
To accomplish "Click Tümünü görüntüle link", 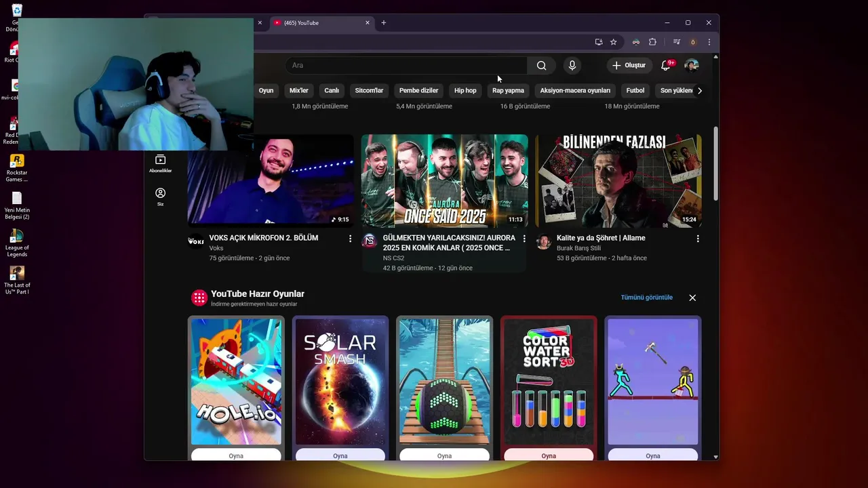I will pyautogui.click(x=647, y=298).
